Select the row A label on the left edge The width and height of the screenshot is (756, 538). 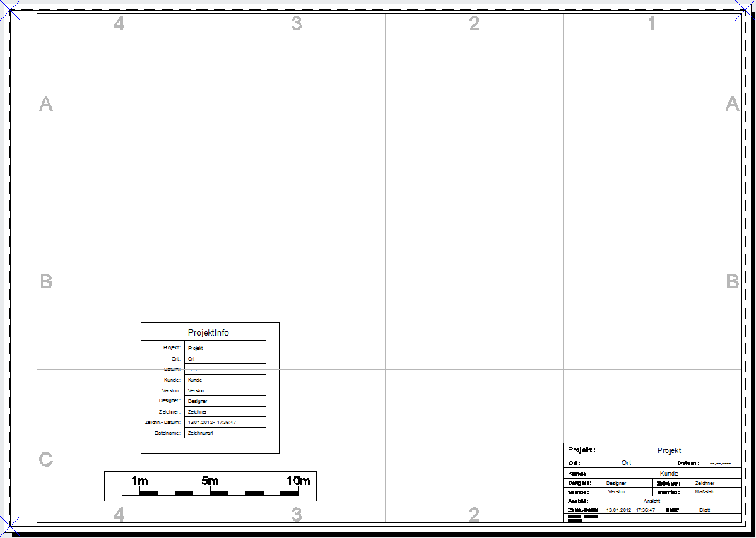tap(46, 104)
